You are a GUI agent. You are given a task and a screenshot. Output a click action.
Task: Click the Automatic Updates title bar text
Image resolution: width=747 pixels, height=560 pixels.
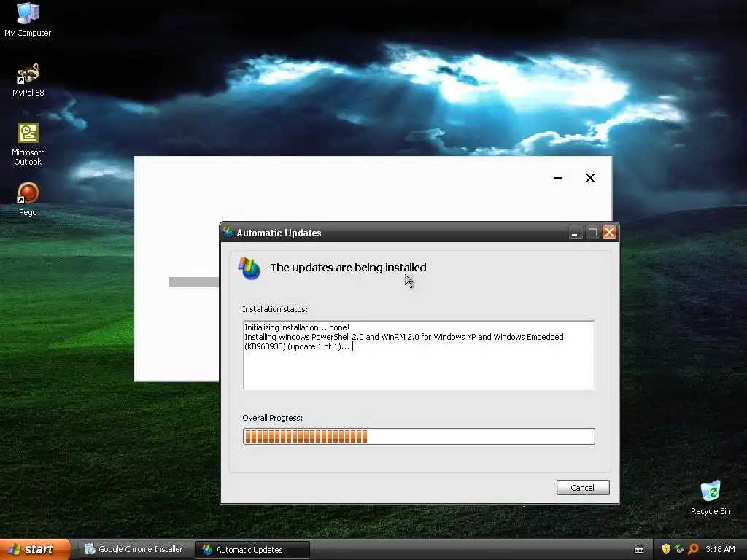pos(279,233)
